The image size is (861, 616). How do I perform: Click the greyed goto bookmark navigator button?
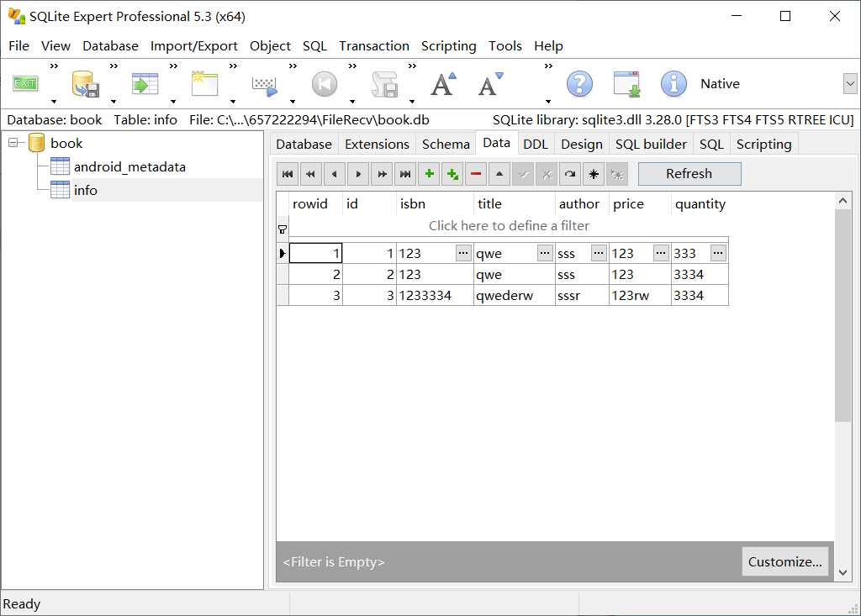pyautogui.click(x=618, y=174)
